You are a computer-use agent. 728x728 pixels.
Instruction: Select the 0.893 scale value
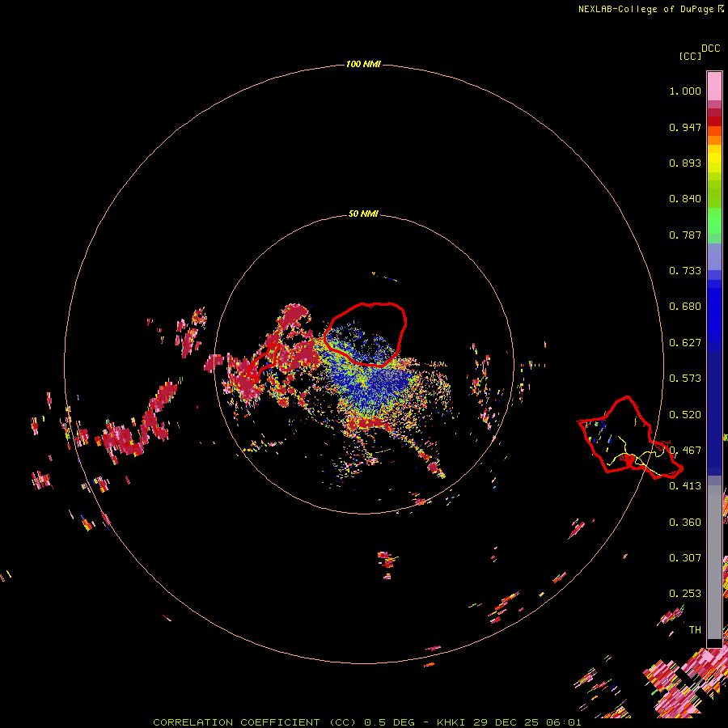pos(685,163)
